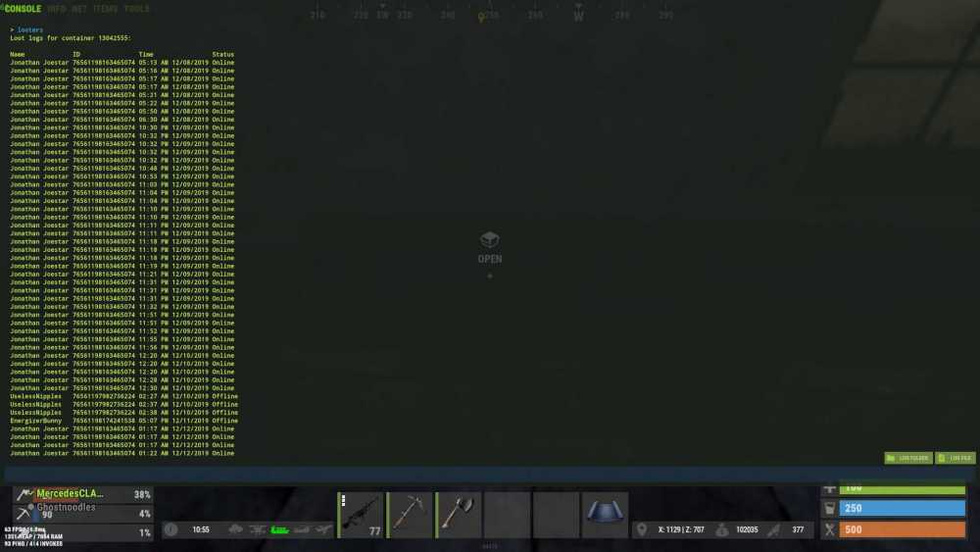Viewport: 980px width, 552px height.
Task: Click the empty hotbar slot after hatchet
Action: [508, 515]
